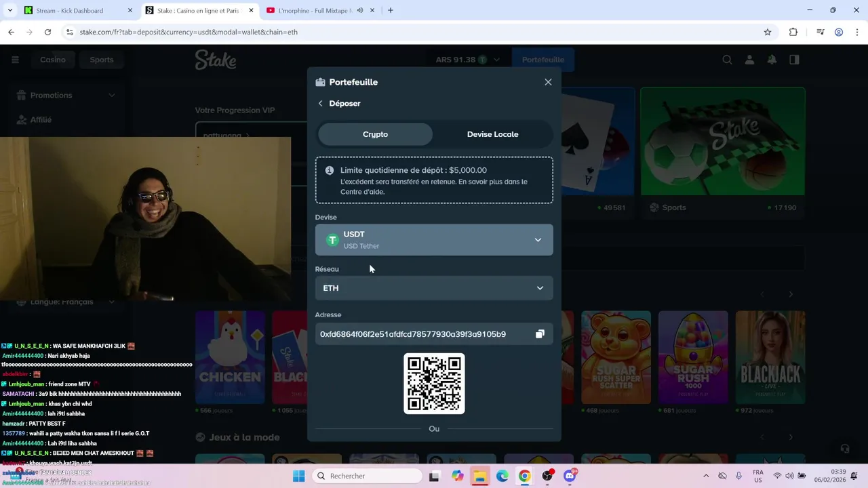Image resolution: width=868 pixels, height=488 pixels.
Task: Open the Chrome extensions puzzle icon
Action: [793, 32]
